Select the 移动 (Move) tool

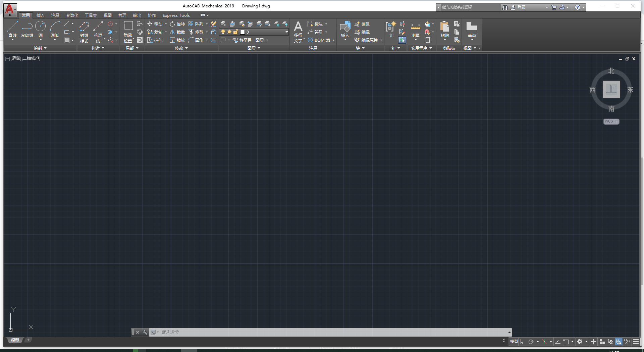click(x=155, y=24)
